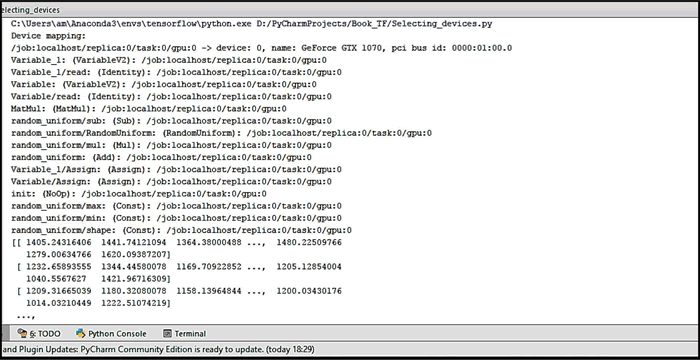
Task: Click the random_uniform/shape Const line
Action: pos(181,230)
